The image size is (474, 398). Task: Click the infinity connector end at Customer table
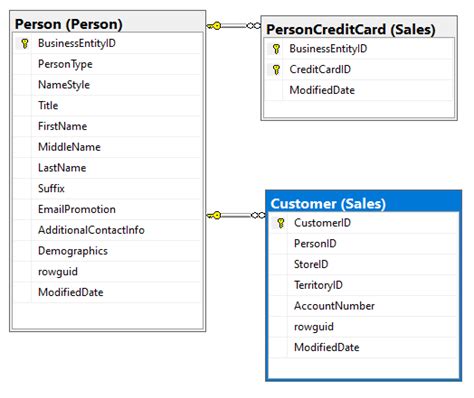258,215
